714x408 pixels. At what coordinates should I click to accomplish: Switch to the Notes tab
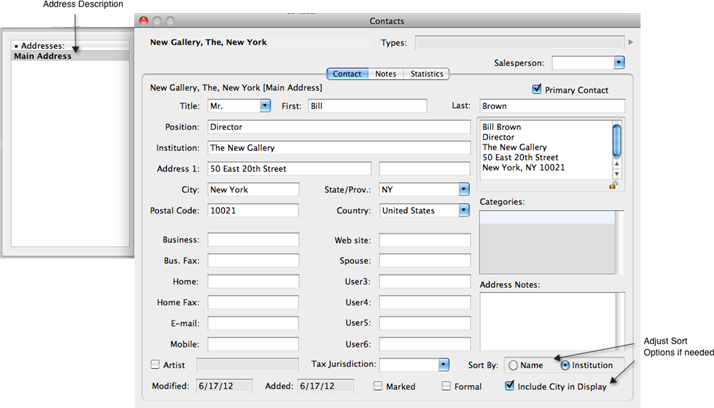point(385,74)
